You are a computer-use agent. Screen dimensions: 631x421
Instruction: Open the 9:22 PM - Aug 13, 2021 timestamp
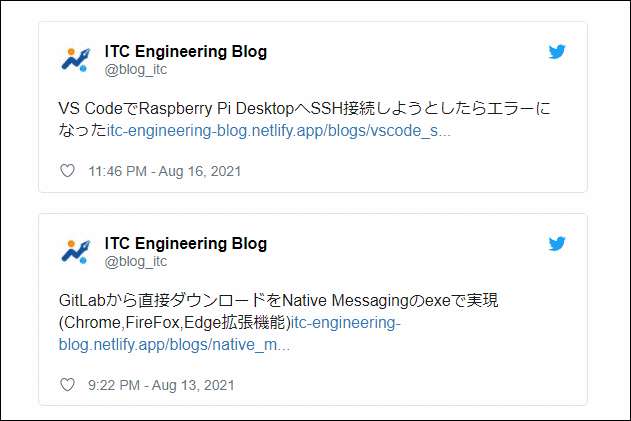pyautogui.click(x=161, y=385)
